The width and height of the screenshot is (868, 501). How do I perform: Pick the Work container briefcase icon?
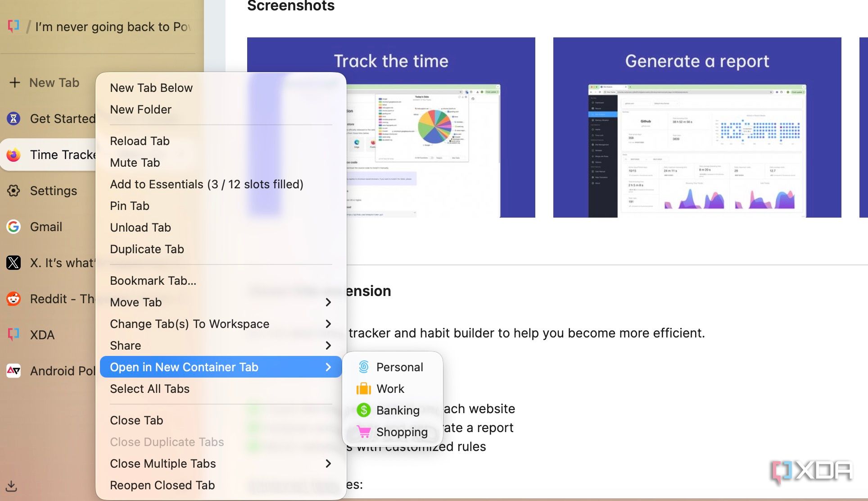pyautogui.click(x=364, y=388)
